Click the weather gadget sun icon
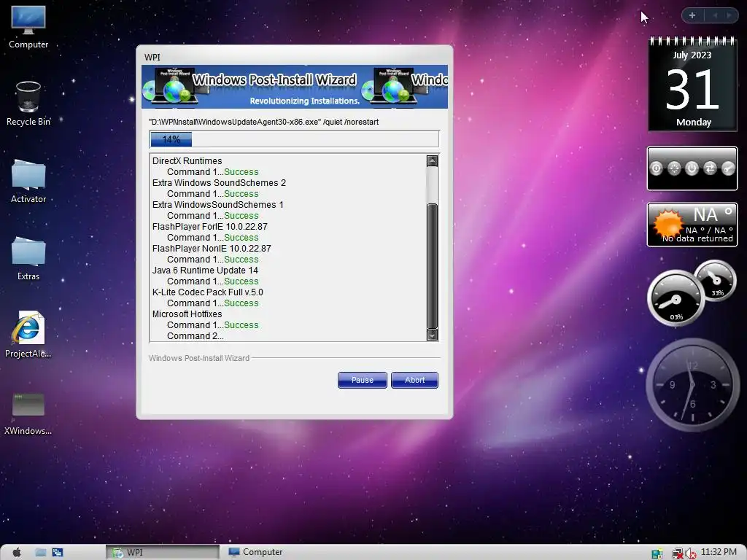This screenshot has width=747, height=560. [x=668, y=223]
